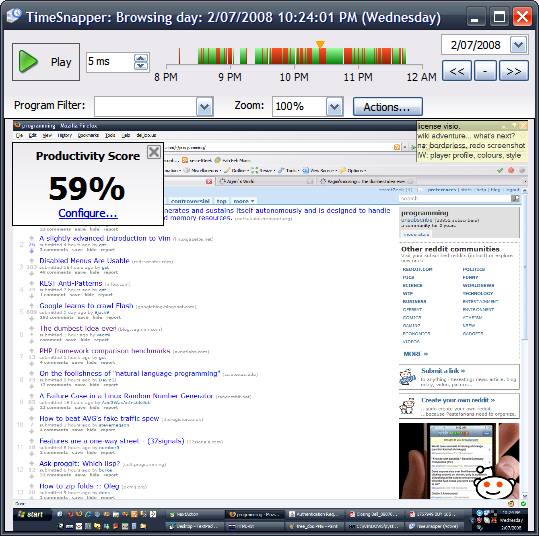Switch to the top tab on reddit
The height and width of the screenshot is (536, 539).
(x=221, y=201)
